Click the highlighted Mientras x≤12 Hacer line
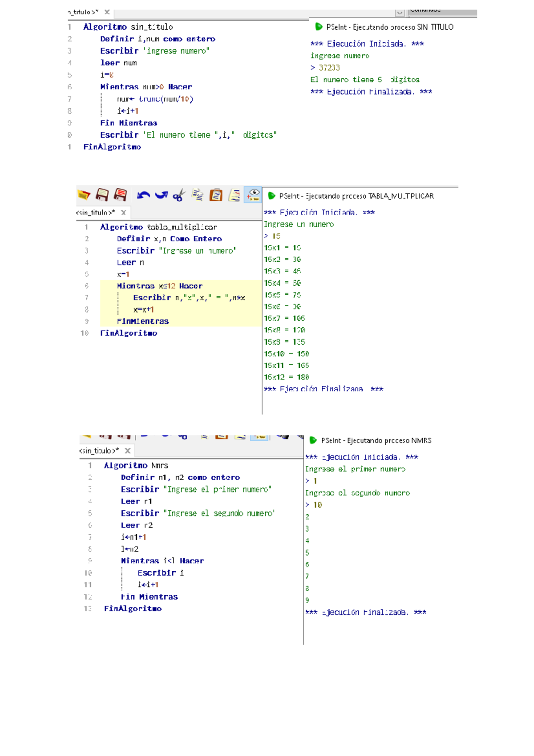 (159, 286)
